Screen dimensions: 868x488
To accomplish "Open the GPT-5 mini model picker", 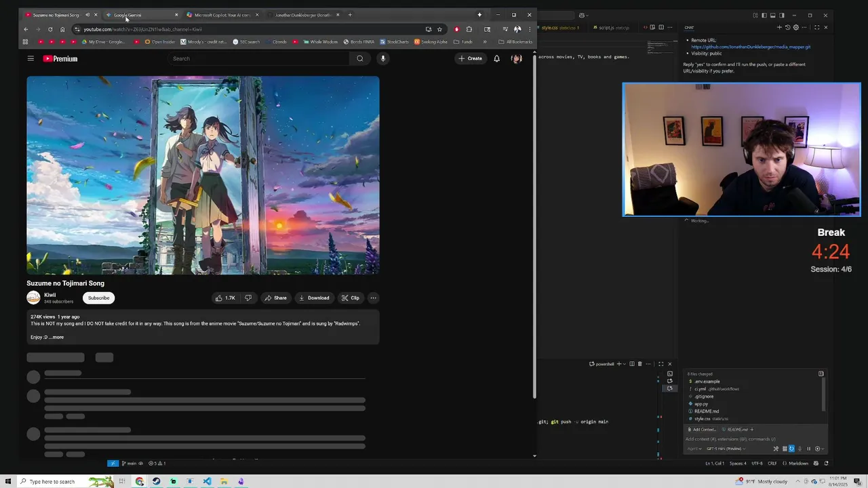I will 725,449.
